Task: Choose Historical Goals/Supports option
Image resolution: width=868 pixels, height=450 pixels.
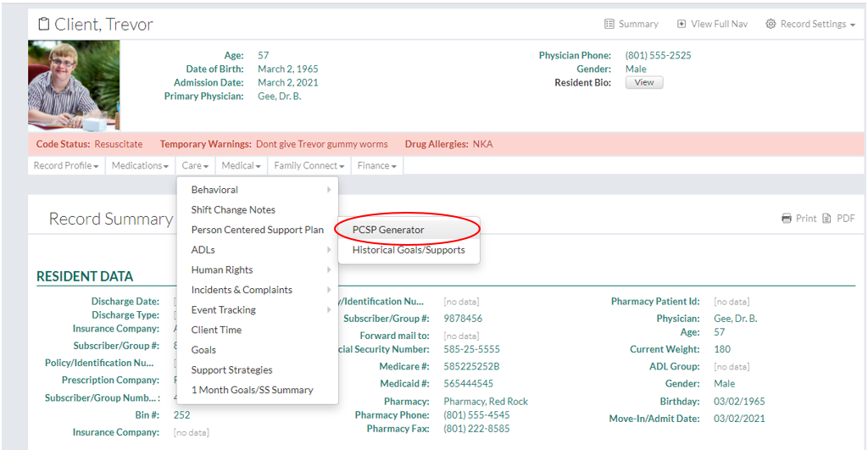Action: tap(409, 250)
